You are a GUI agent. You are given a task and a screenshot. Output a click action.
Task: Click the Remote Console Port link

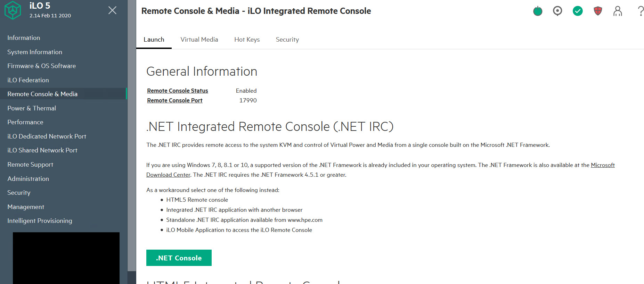click(x=174, y=100)
